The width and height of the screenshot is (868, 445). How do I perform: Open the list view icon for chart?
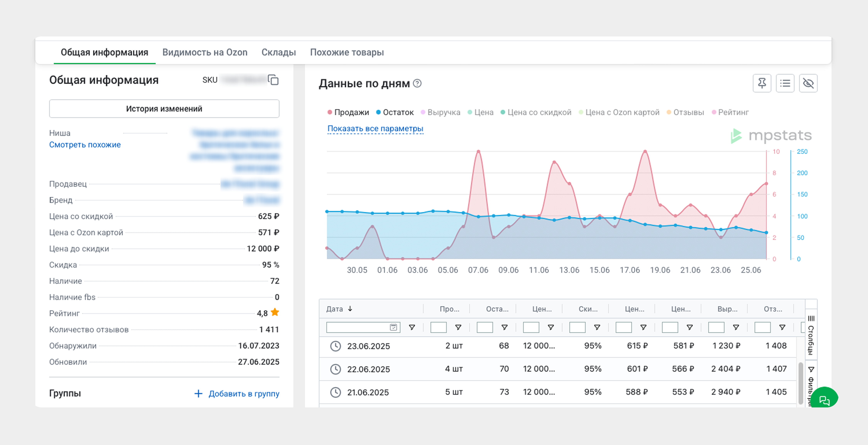(x=785, y=83)
